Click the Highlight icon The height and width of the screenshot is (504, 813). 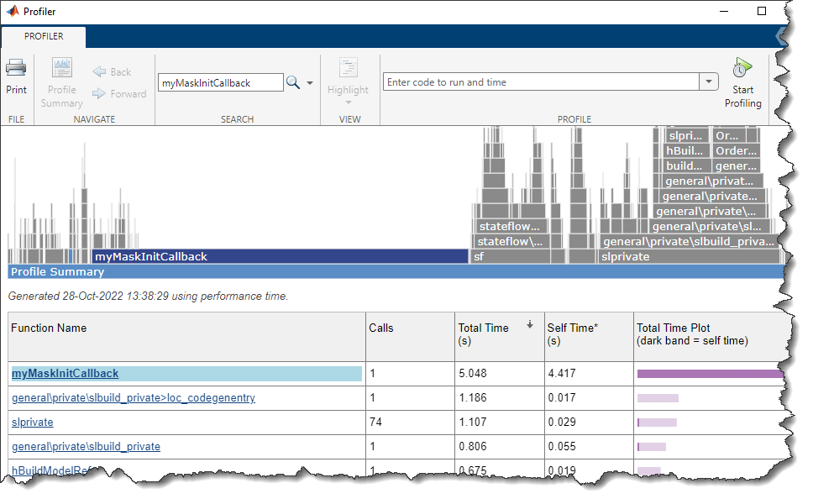(348, 69)
